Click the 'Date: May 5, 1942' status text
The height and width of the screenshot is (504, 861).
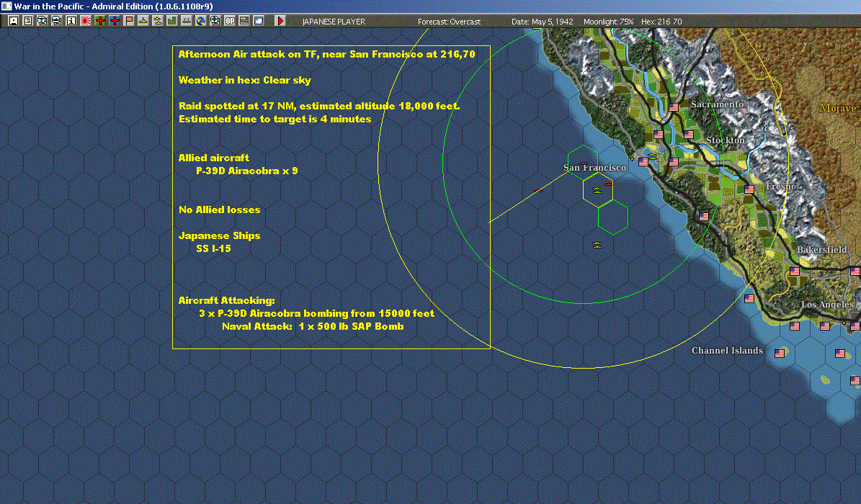click(x=543, y=22)
